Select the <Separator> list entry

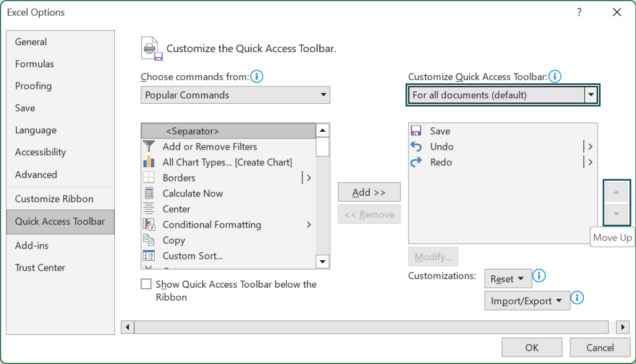229,131
